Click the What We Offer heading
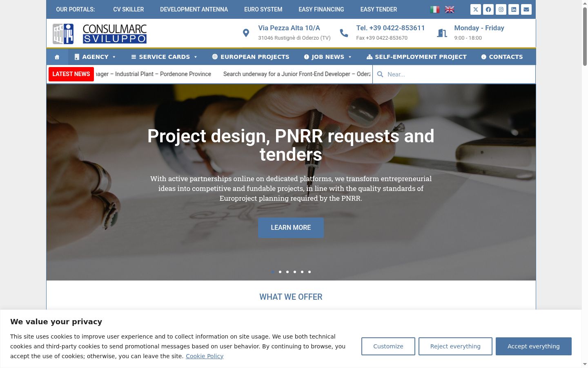The height and width of the screenshot is (368, 588). [291, 297]
